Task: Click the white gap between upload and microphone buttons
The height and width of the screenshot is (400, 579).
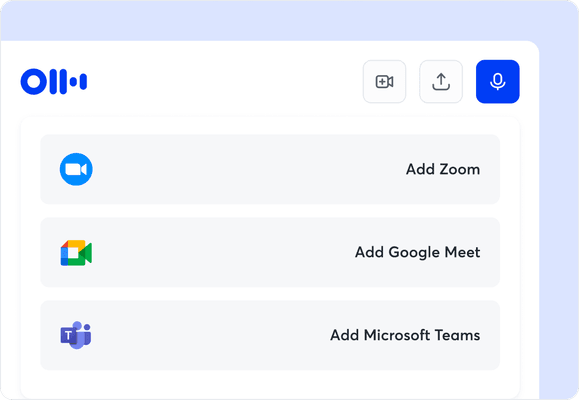Action: tap(469, 82)
